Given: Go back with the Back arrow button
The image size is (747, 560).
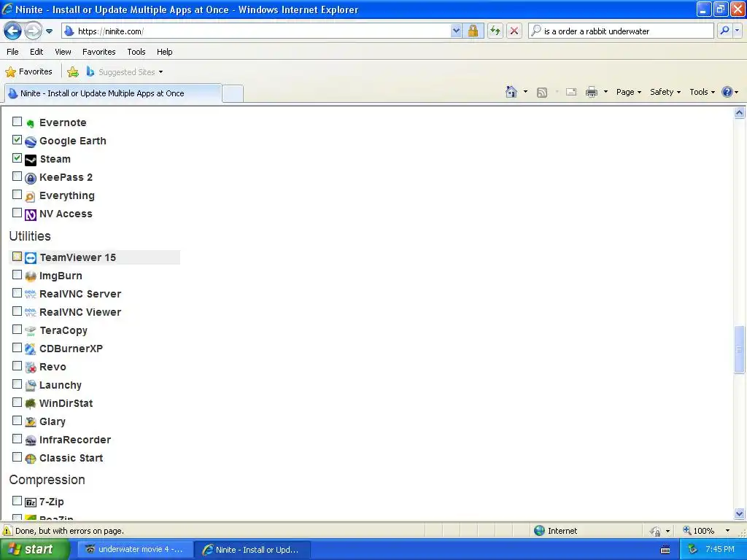Looking at the screenshot, I should 13,31.
